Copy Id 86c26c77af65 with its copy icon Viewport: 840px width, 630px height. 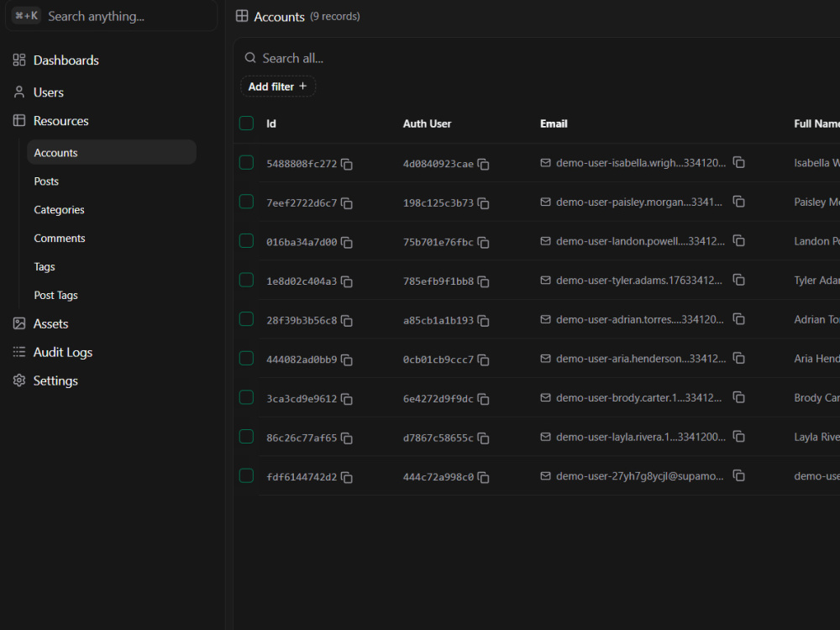tap(347, 438)
